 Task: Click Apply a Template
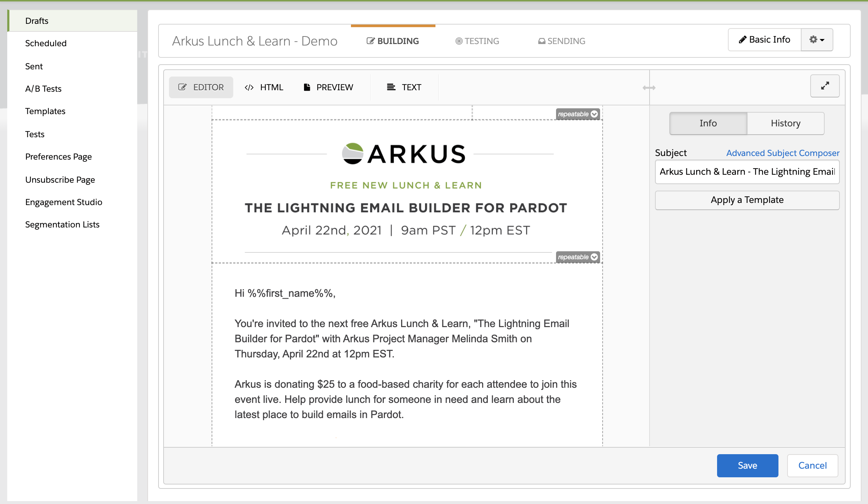tap(747, 200)
